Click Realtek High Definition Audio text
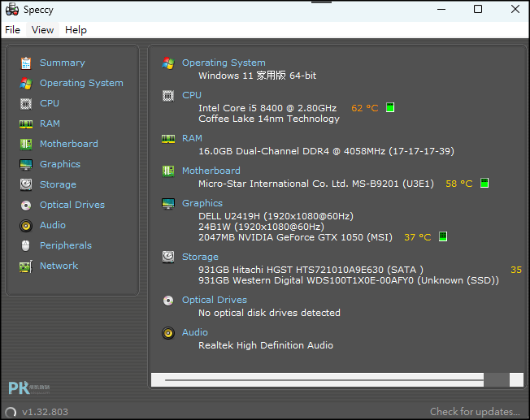The image size is (530, 420). tap(266, 345)
